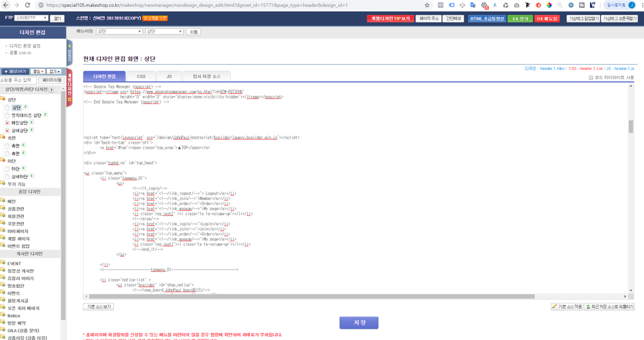Viewport: 644px width, 340px height.
Task: Open the magnifier search extension icon
Action: [560, 6]
